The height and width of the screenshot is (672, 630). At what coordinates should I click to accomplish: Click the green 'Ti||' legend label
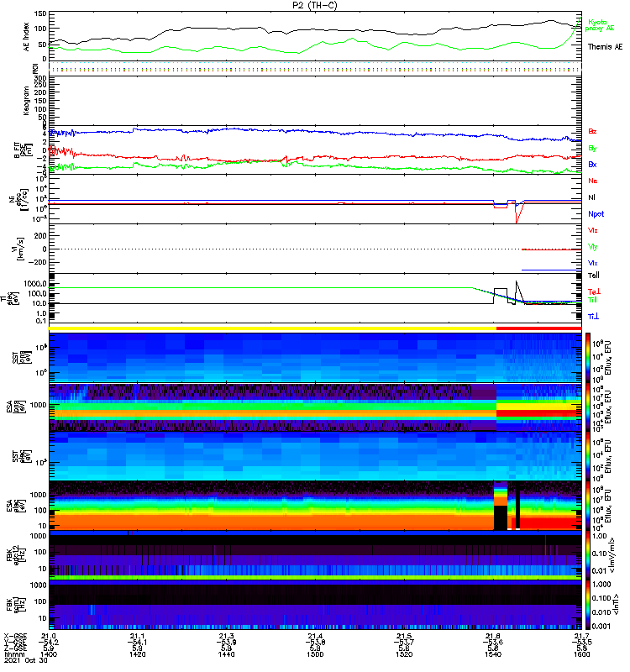592,300
